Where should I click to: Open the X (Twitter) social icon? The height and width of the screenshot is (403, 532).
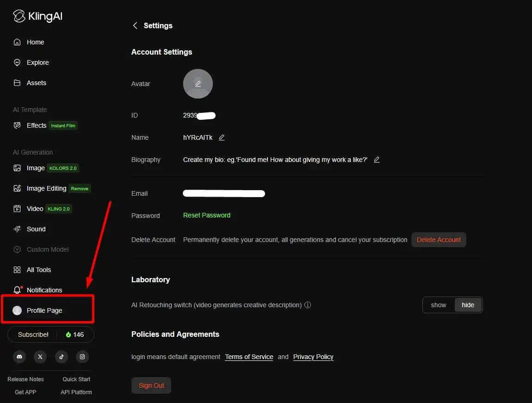[x=40, y=357]
